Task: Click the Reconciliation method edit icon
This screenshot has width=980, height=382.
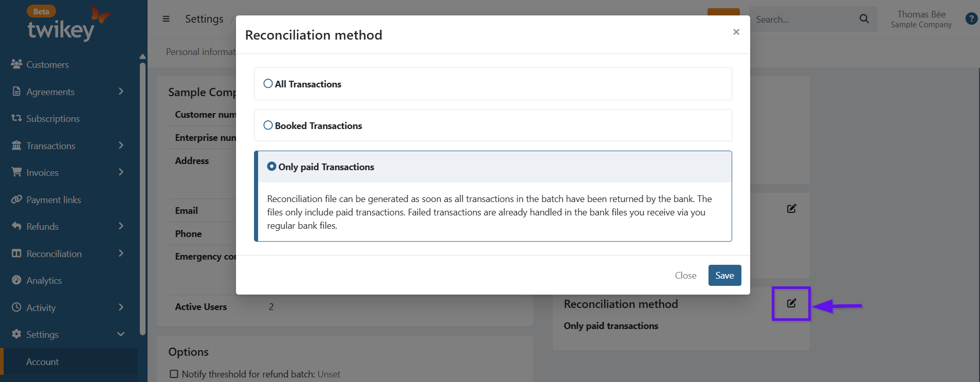Action: 791,303
